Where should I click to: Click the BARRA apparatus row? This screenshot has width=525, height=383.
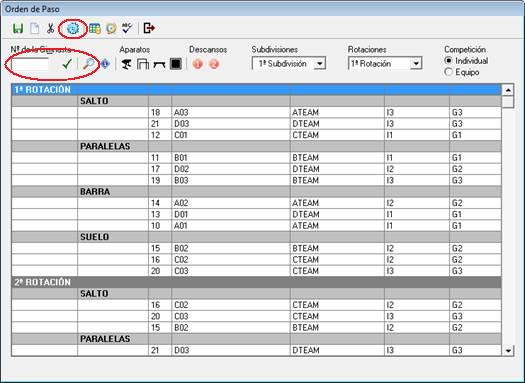tap(256, 192)
